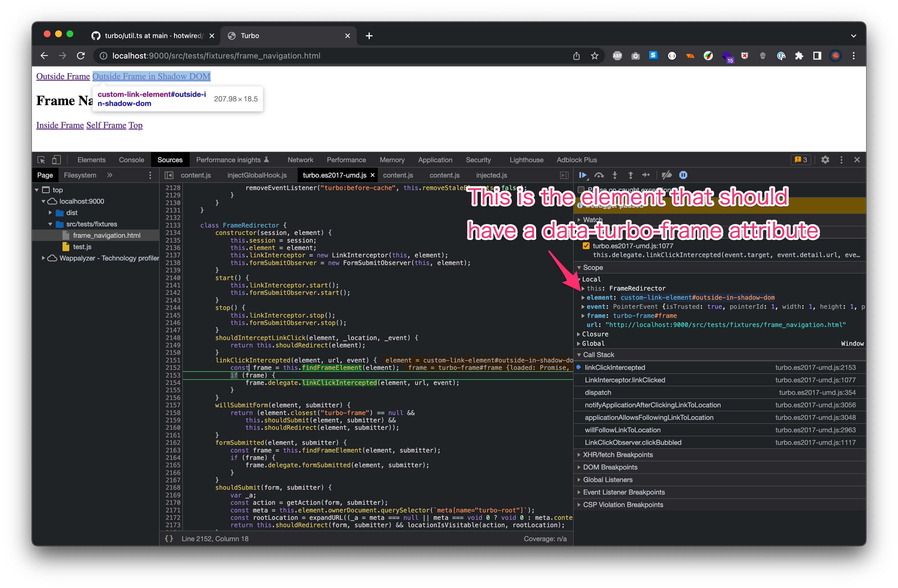Open Chrome extensions puzzle icon
Image resolution: width=898 pixels, height=588 pixels.
(x=799, y=56)
